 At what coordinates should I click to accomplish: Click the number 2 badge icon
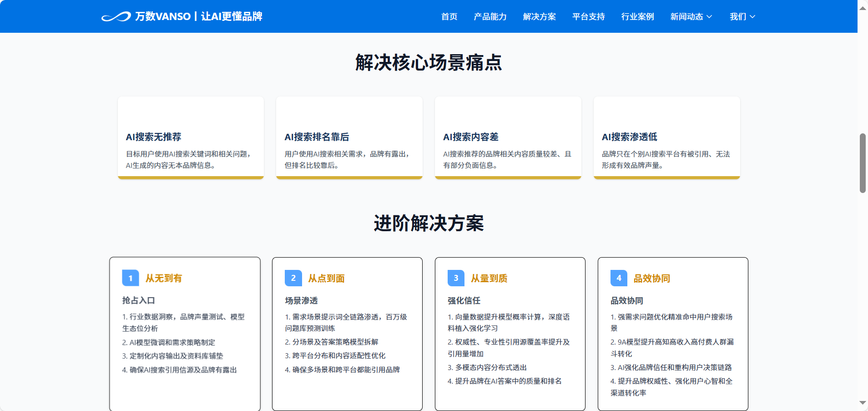click(x=293, y=278)
